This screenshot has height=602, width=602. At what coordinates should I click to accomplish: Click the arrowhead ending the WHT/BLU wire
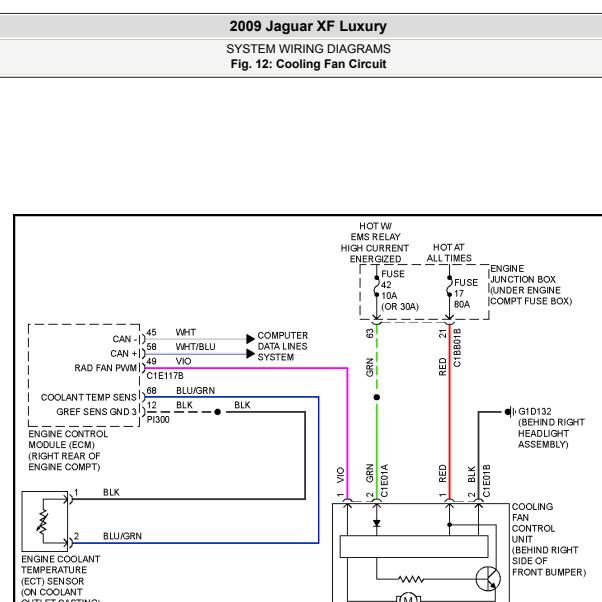tap(250, 354)
